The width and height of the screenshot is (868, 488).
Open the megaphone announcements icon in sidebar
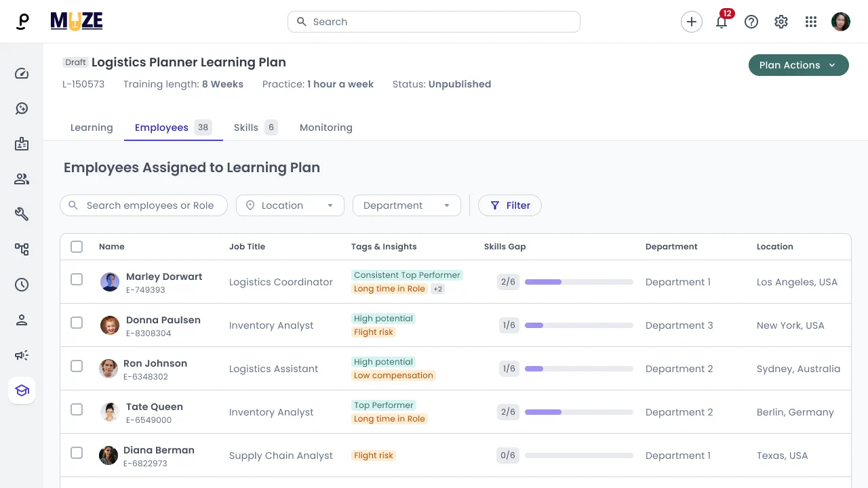[22, 355]
